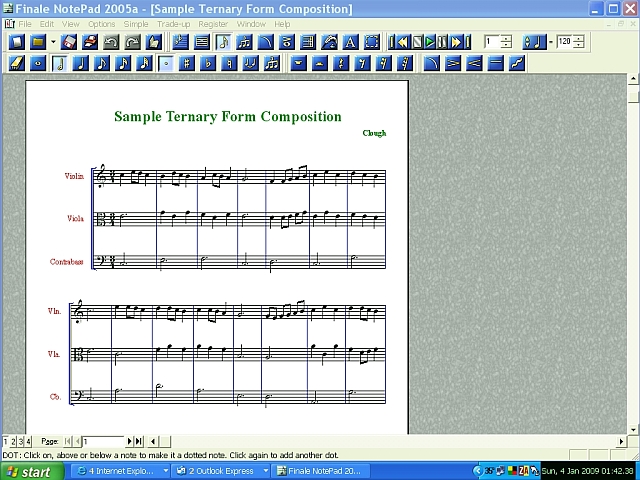This screenshot has width=640, height=480.
Task: Select the Eraser tool
Action: pyautogui.click(x=17, y=63)
